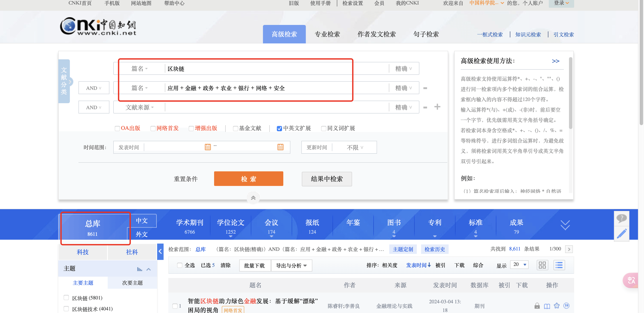Click the CNKI logo

pos(98,26)
